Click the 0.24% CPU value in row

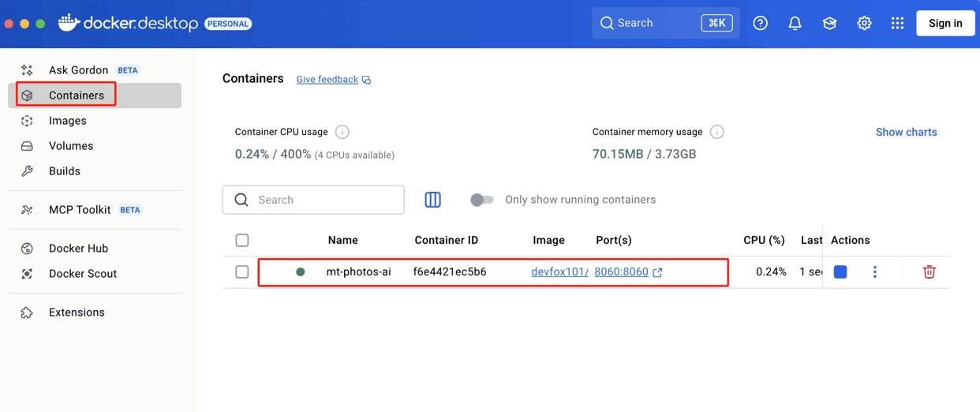click(771, 272)
